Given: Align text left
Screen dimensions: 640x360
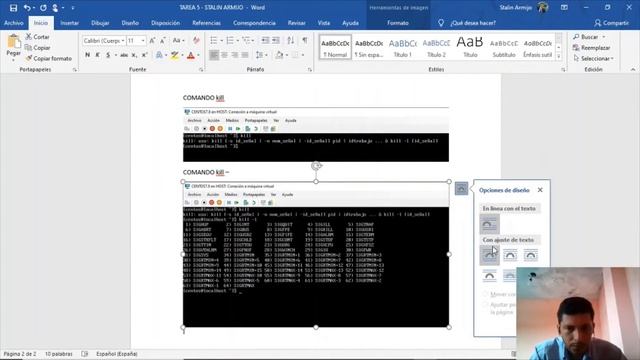Looking at the screenshot, I should coord(213,55).
